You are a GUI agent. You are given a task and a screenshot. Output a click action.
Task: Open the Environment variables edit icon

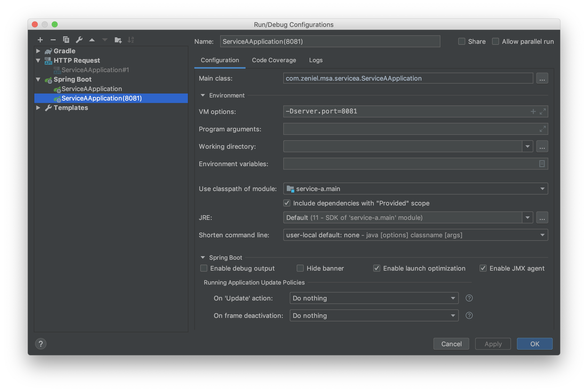542,164
